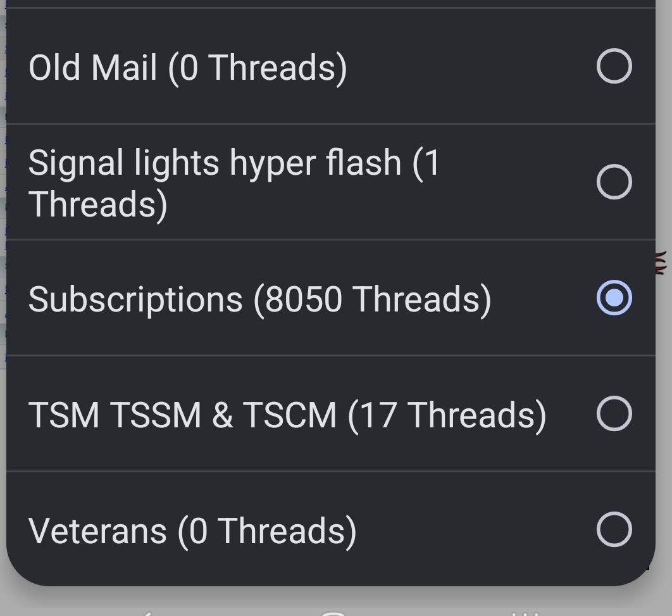The height and width of the screenshot is (616, 672).
Task: Click "(0 Threads)" beside Veterans
Action: (267, 531)
